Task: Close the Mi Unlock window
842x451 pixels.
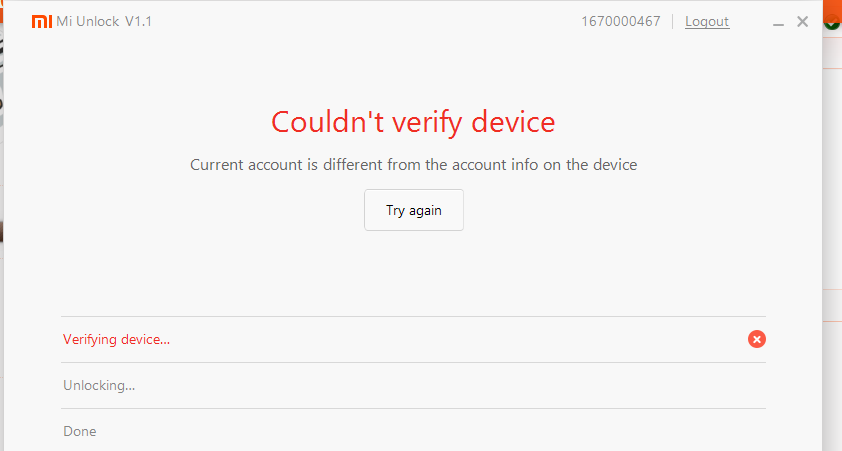Action: (802, 21)
